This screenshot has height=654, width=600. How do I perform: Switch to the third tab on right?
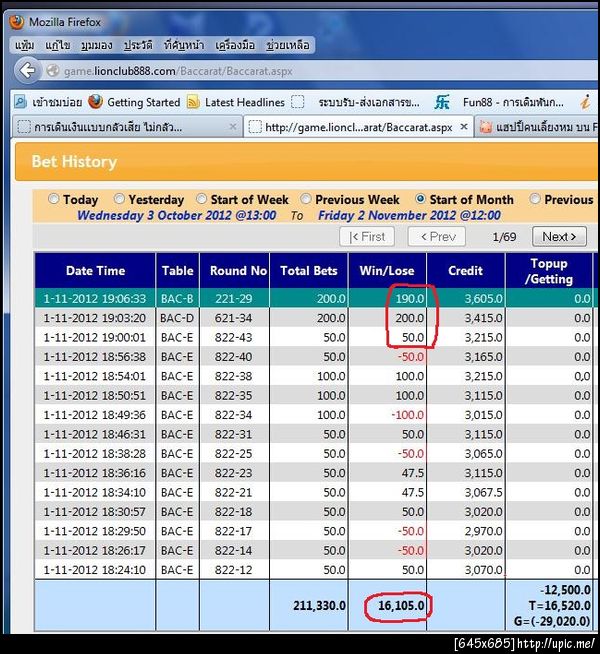coord(537,127)
